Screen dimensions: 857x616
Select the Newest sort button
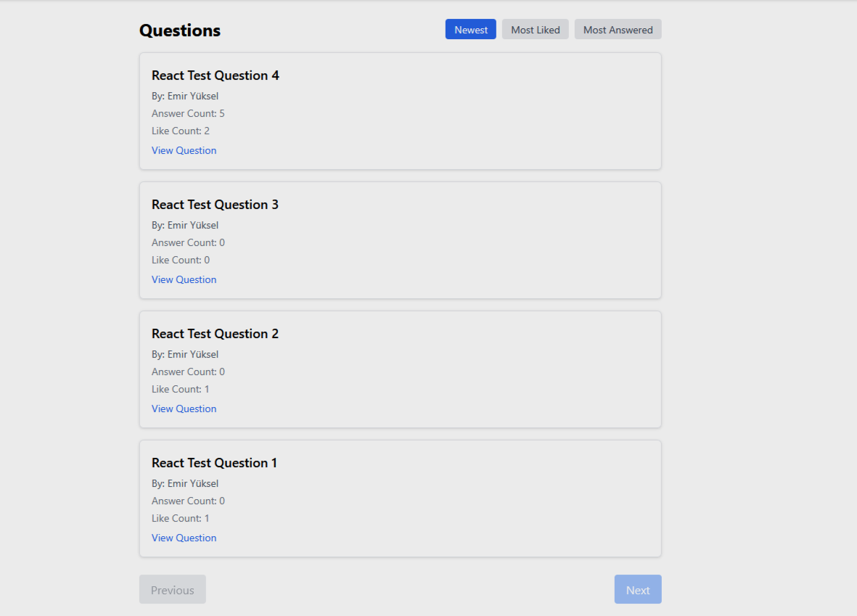click(x=470, y=30)
